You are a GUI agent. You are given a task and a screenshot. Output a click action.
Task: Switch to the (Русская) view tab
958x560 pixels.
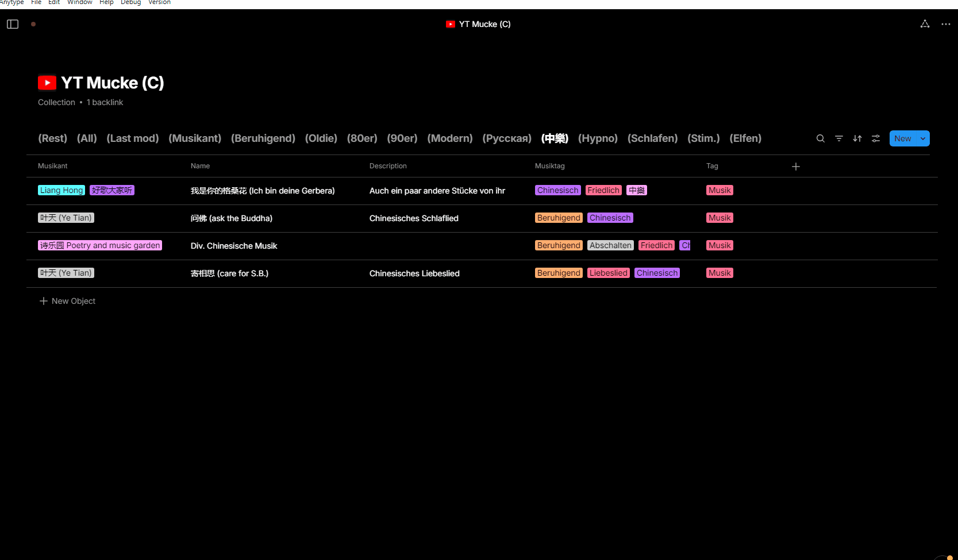coord(507,138)
